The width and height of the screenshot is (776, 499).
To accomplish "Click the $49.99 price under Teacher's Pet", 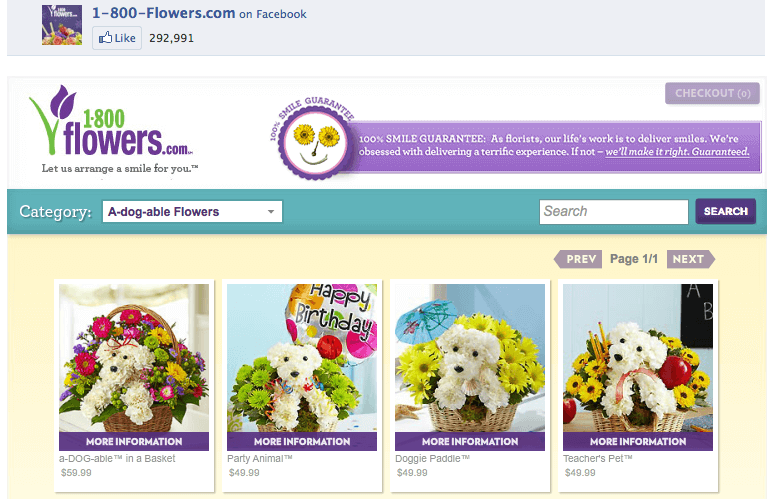I will coord(580,473).
